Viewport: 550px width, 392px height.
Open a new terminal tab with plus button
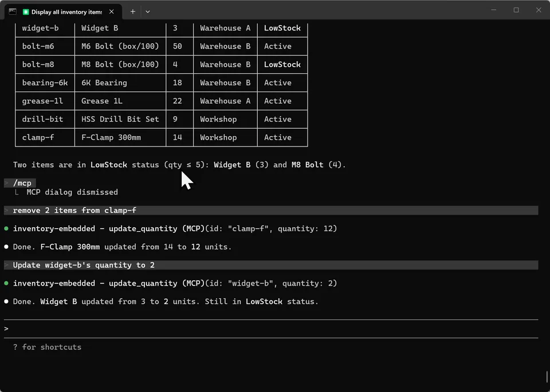pyautogui.click(x=132, y=11)
